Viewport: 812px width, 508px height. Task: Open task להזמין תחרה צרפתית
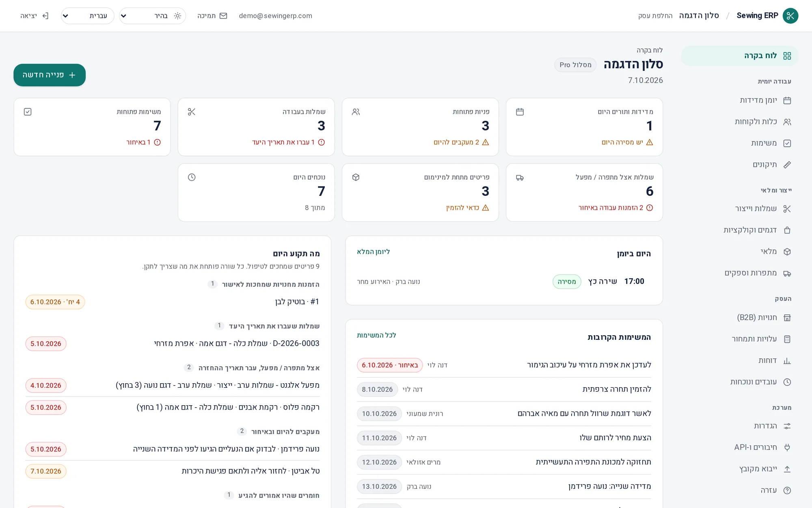tap(504, 389)
